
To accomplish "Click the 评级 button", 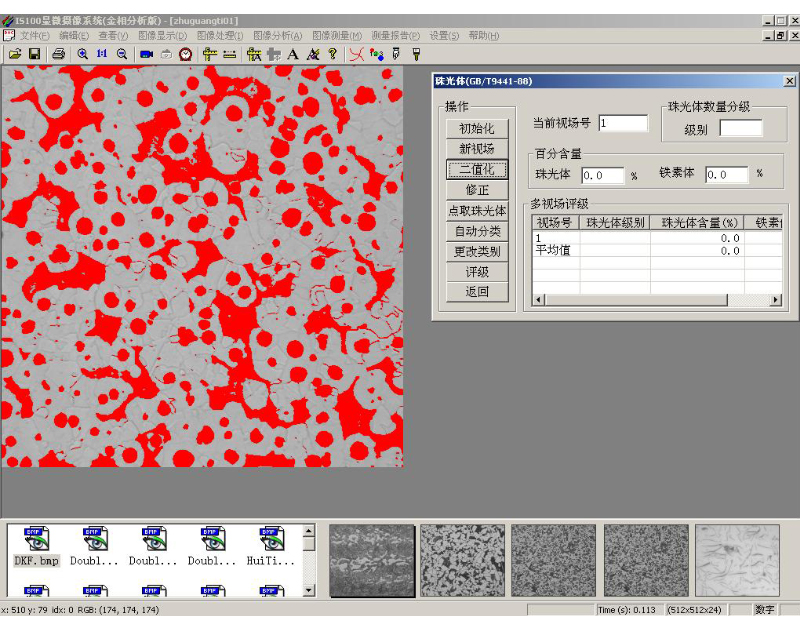I will pyautogui.click(x=477, y=272).
